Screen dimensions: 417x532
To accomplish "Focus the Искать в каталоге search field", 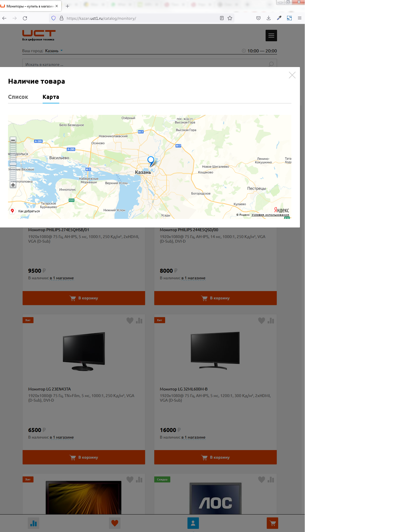I will point(149,63).
